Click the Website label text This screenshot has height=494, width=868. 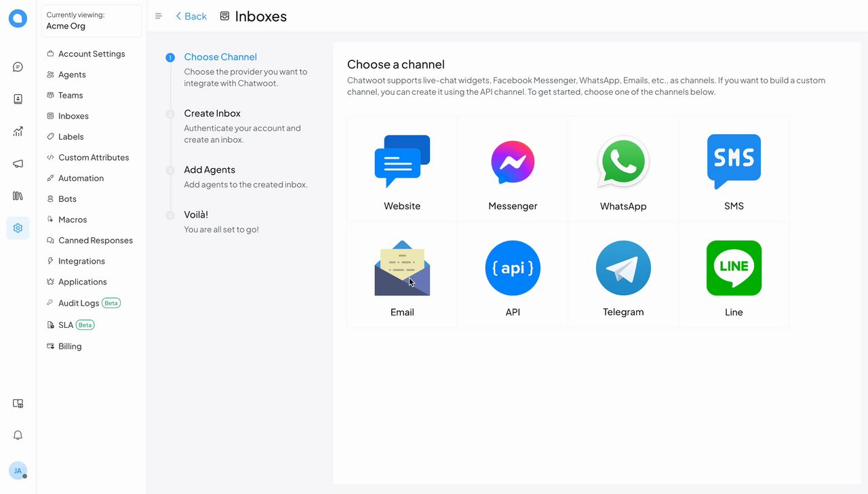402,206
